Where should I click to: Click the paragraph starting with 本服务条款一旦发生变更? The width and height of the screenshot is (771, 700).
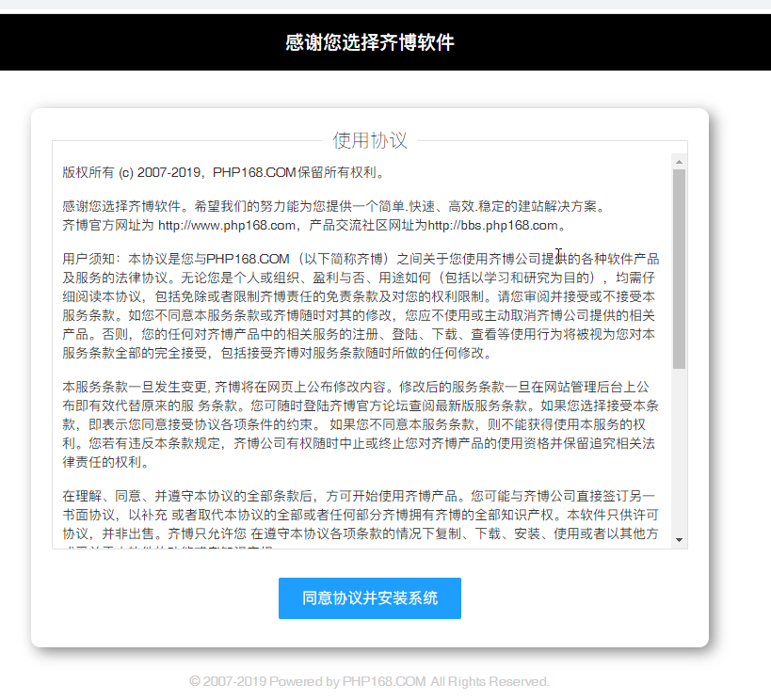(361, 424)
